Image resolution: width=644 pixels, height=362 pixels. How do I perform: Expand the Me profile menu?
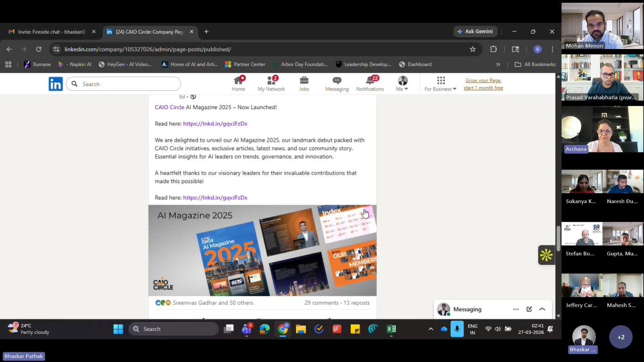[x=402, y=84]
